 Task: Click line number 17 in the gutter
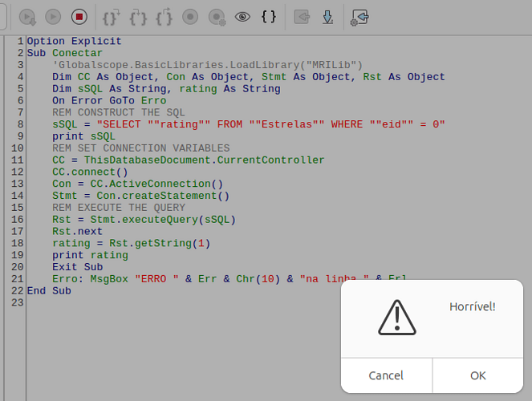tap(18, 232)
